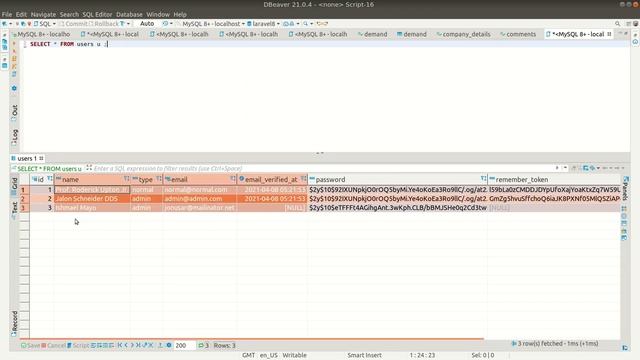Viewport: 640px width, 360px height.
Task: Open the Search menu
Action: (69, 14)
